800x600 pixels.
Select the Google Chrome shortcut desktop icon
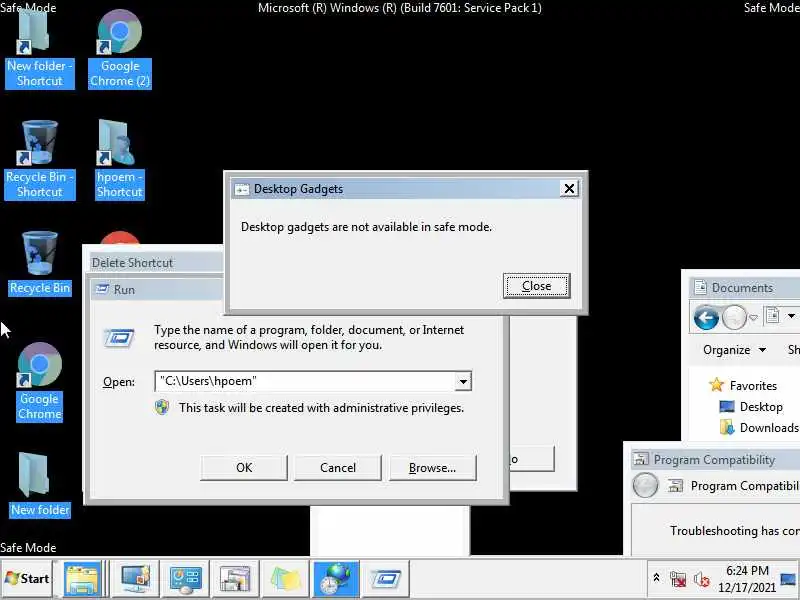click(39, 382)
